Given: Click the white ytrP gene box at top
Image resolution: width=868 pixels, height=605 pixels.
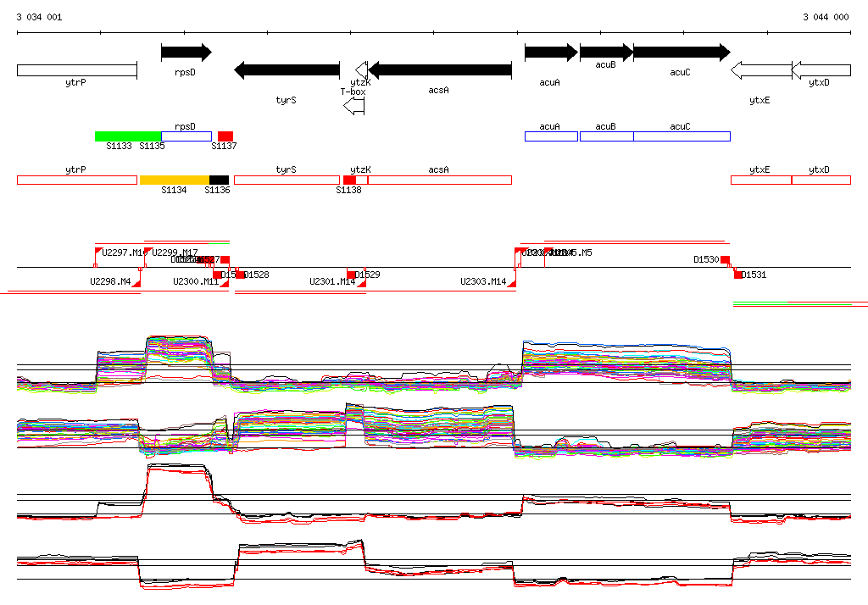Looking at the screenshot, I should click(x=77, y=70).
